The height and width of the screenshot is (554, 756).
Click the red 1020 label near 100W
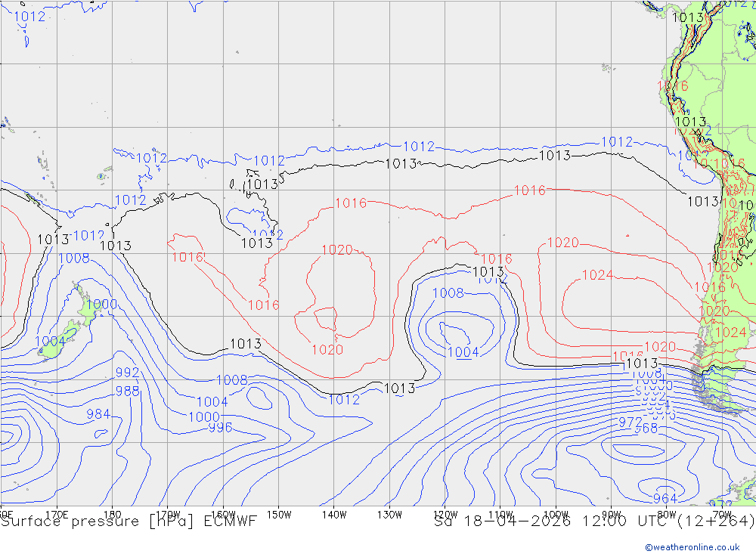click(x=563, y=243)
